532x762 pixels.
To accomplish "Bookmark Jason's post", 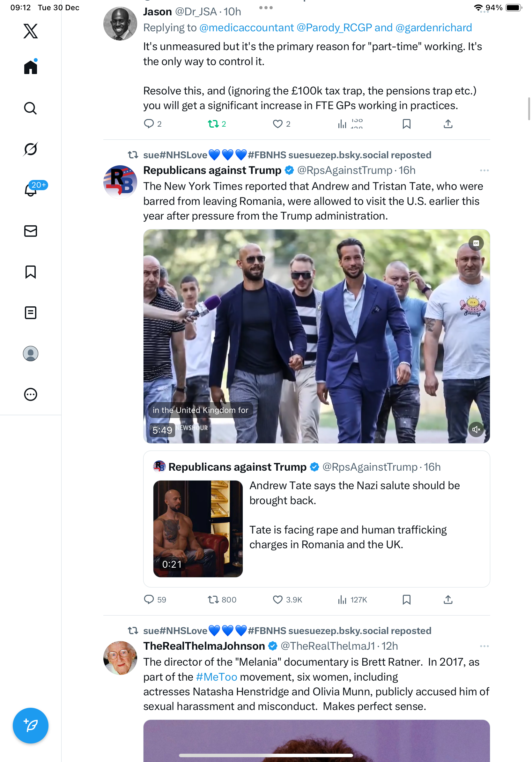I will (406, 124).
